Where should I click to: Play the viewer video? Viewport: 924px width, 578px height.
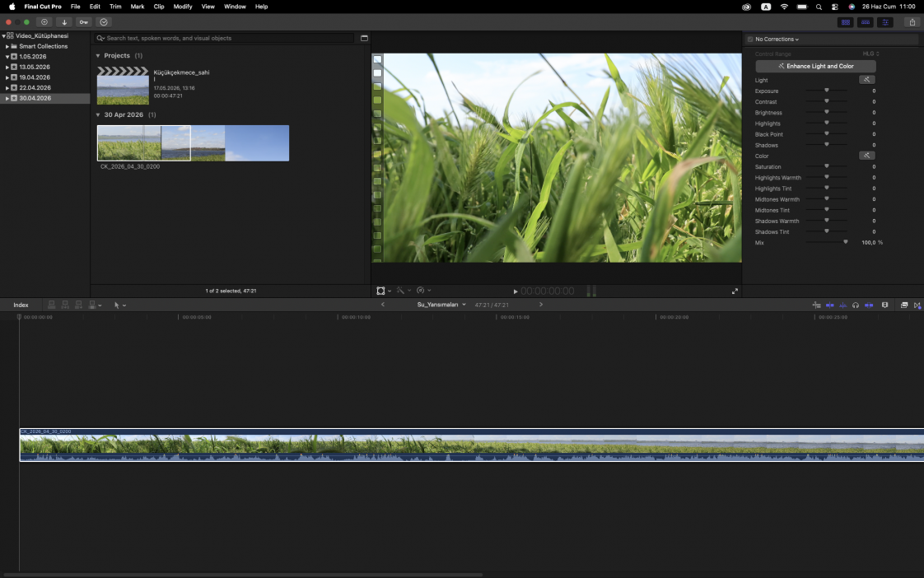[515, 291]
